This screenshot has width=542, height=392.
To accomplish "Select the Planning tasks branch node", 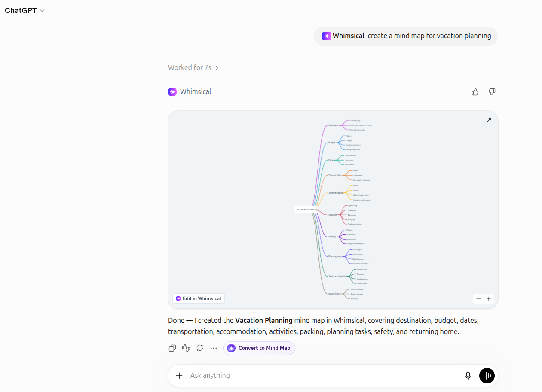I will (335, 256).
